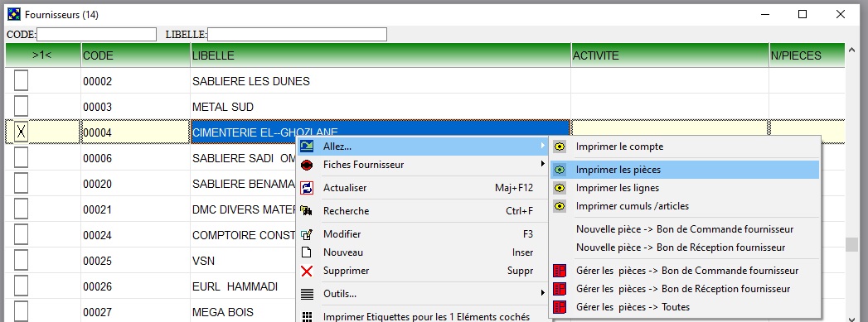Select Imprimer le compte
868x322 pixels.
click(684, 147)
